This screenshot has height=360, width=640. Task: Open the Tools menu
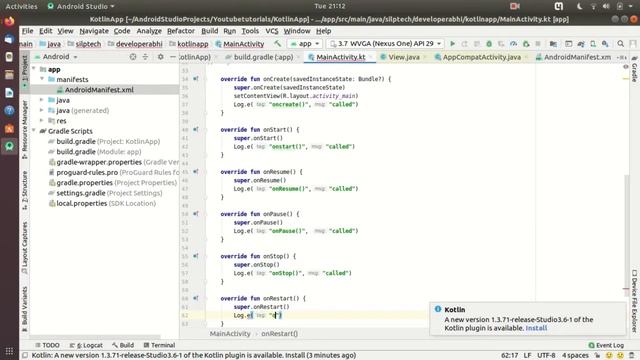pyautogui.click(x=250, y=31)
